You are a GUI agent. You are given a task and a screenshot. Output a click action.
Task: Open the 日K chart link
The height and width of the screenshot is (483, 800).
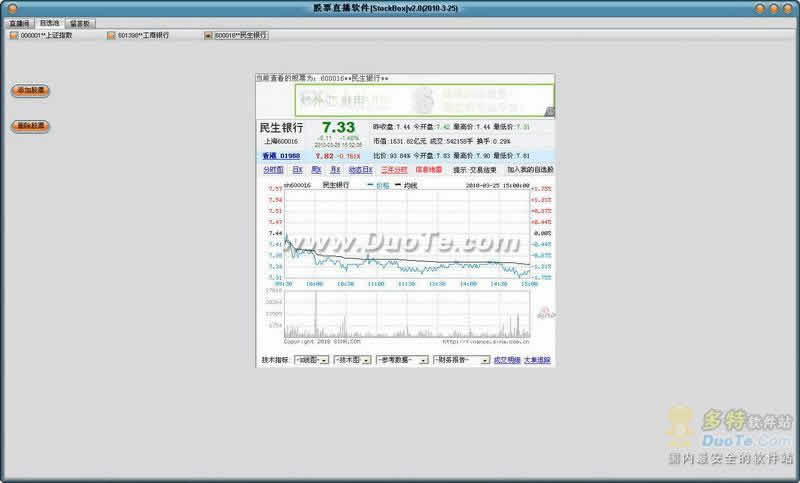pos(297,170)
